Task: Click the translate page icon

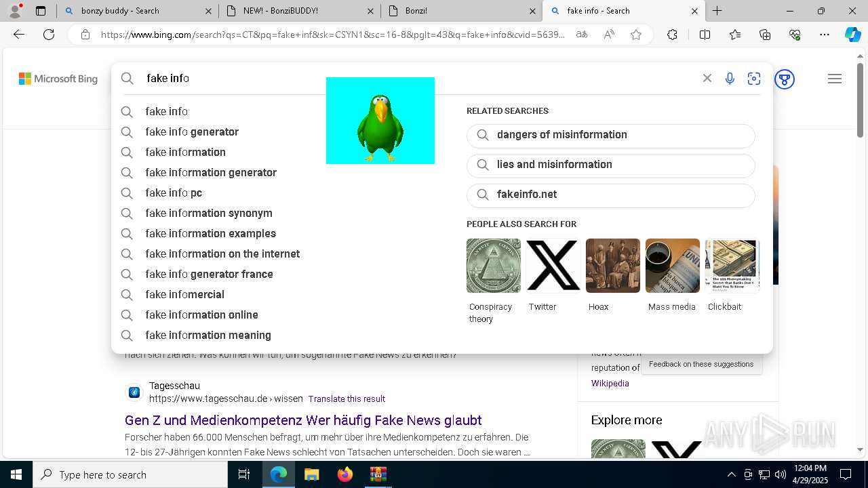Action: (582, 35)
